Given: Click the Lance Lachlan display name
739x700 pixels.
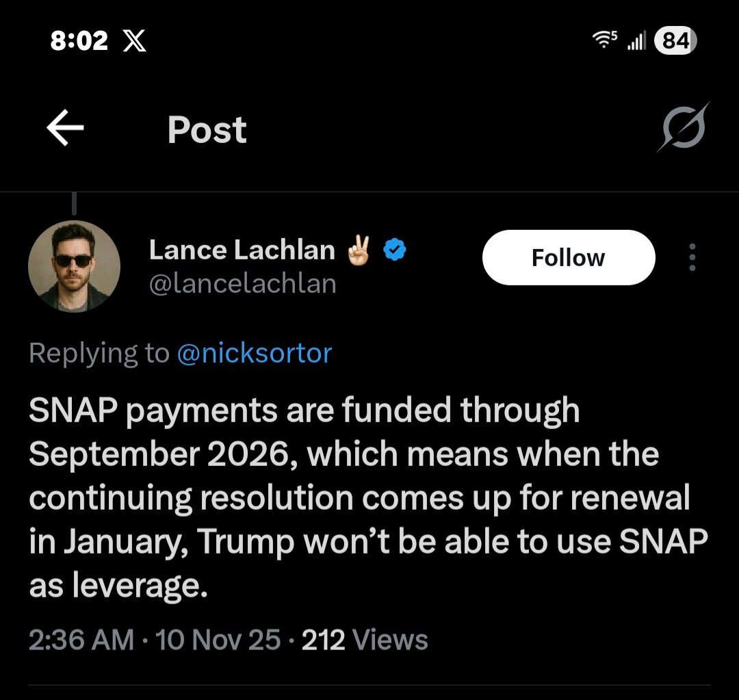Looking at the screenshot, I should click(x=242, y=250).
